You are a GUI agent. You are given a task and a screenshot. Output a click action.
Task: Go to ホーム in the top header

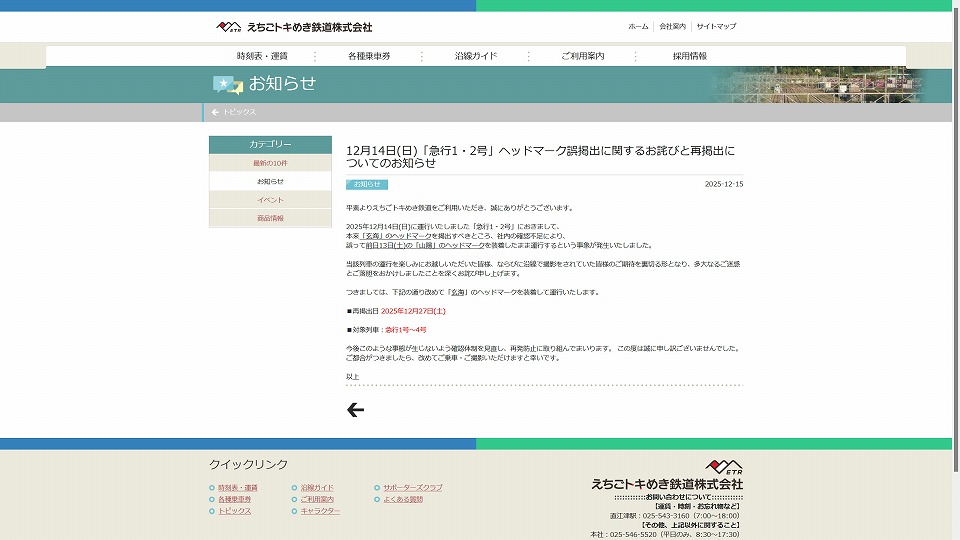[638, 26]
